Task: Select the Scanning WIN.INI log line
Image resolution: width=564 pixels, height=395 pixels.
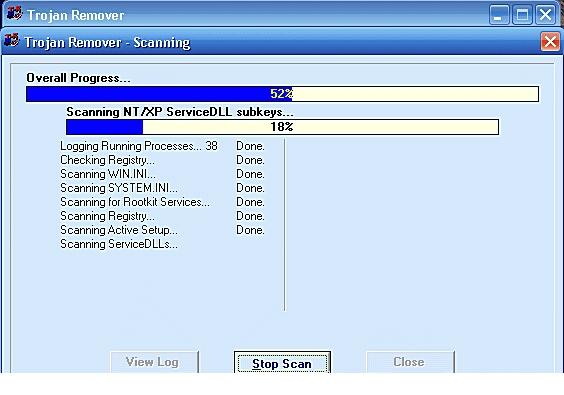Action: pyautogui.click(x=162, y=174)
